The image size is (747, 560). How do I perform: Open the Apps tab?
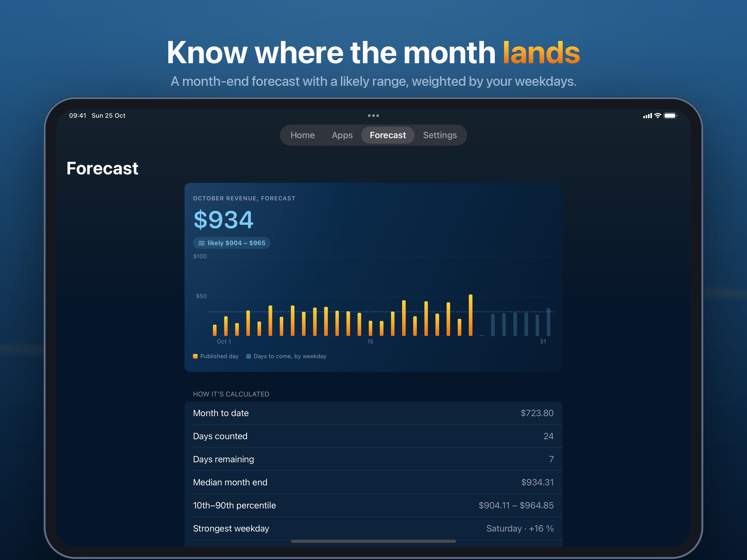(x=342, y=135)
